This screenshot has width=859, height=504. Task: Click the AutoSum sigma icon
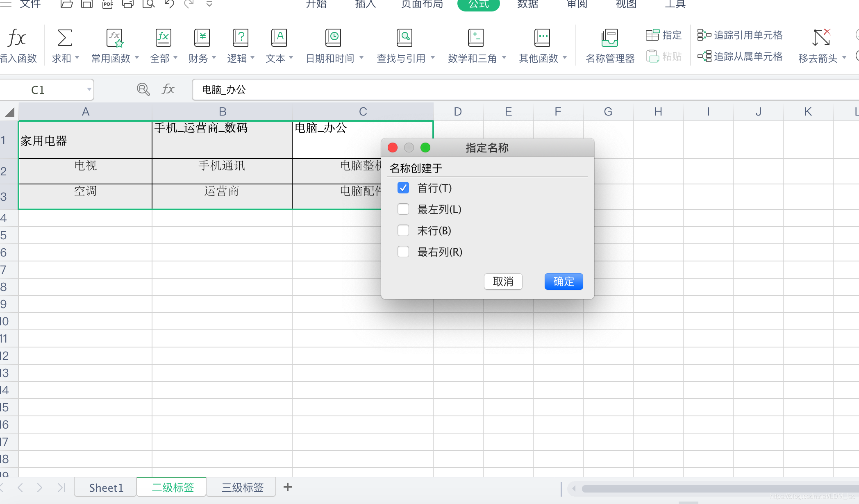click(65, 38)
